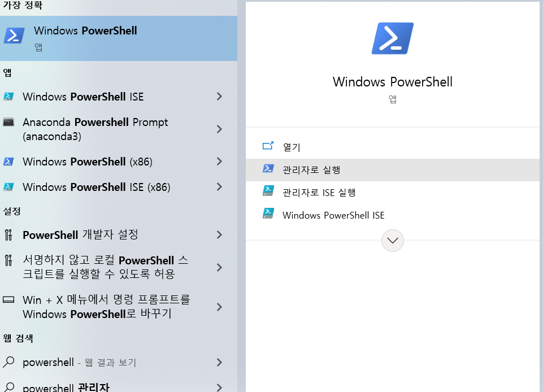Screen dimensions: 543x392
Task: Choose 열기 to open PowerShell
Action: (x=392, y=147)
